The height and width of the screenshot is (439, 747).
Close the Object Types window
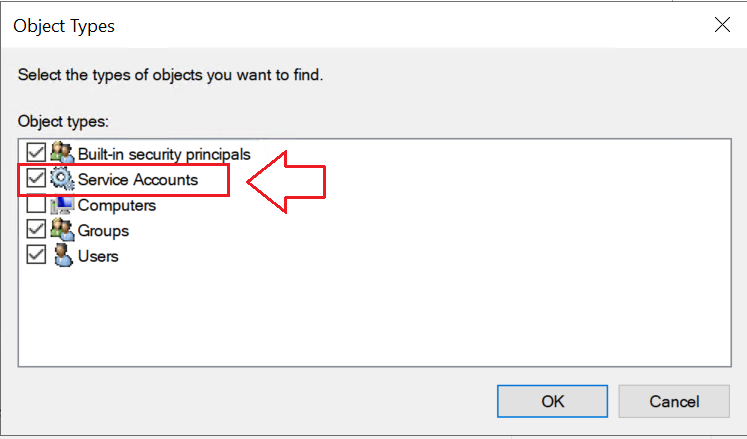pyautogui.click(x=721, y=26)
